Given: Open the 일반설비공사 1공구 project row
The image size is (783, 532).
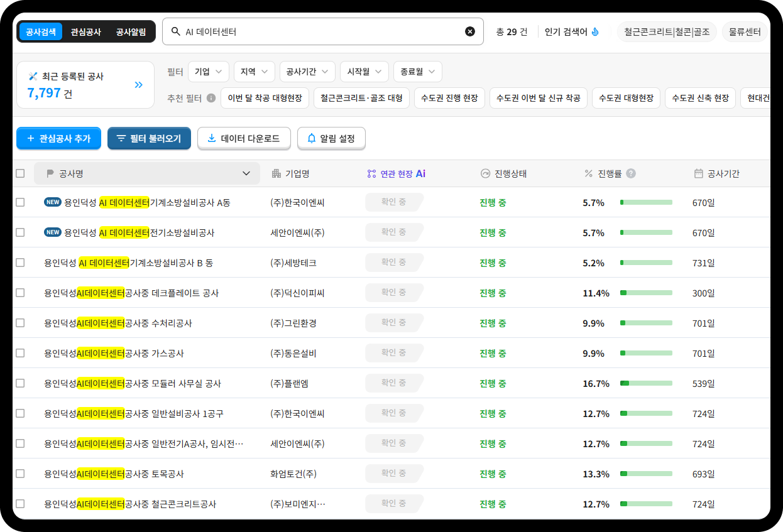Looking at the screenshot, I should (391, 413).
